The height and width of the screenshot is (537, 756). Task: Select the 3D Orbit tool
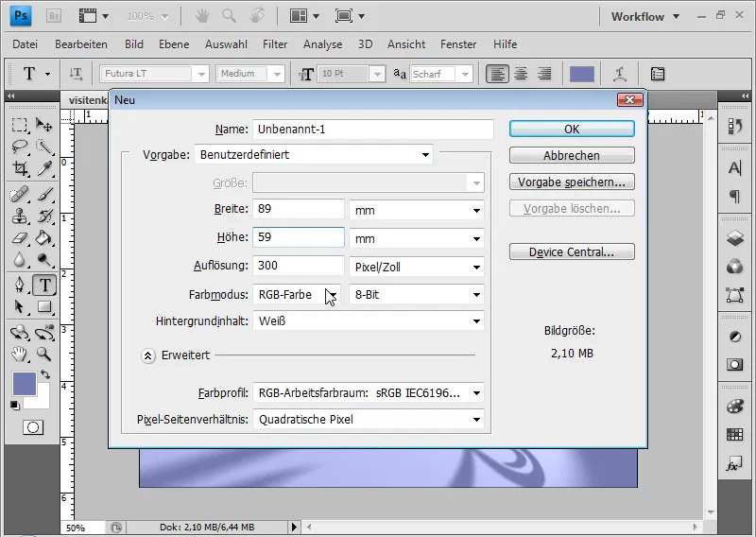43,333
